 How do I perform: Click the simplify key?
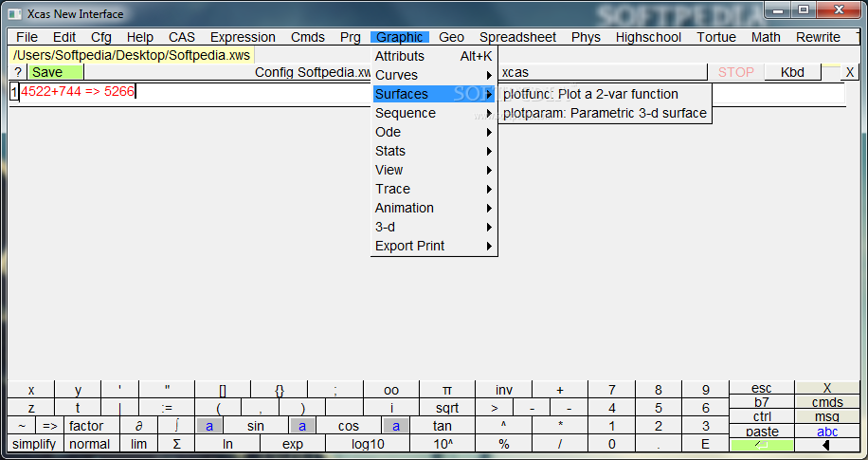point(34,444)
